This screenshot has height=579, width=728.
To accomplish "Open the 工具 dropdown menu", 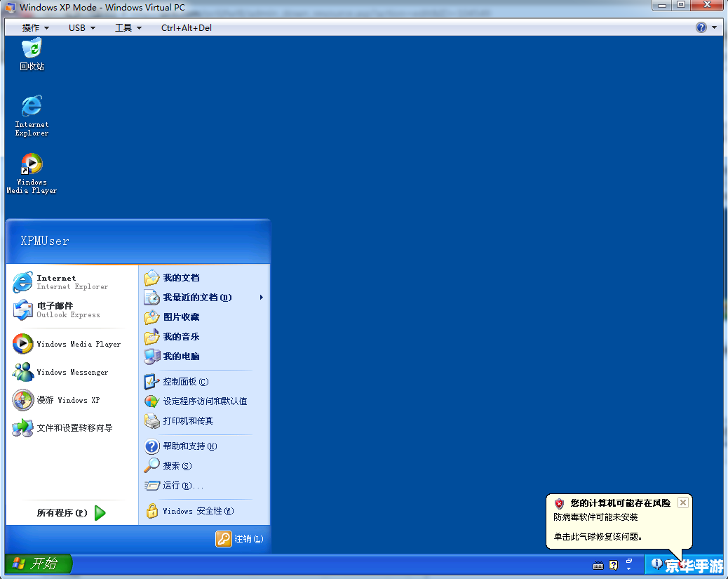I will 128,28.
